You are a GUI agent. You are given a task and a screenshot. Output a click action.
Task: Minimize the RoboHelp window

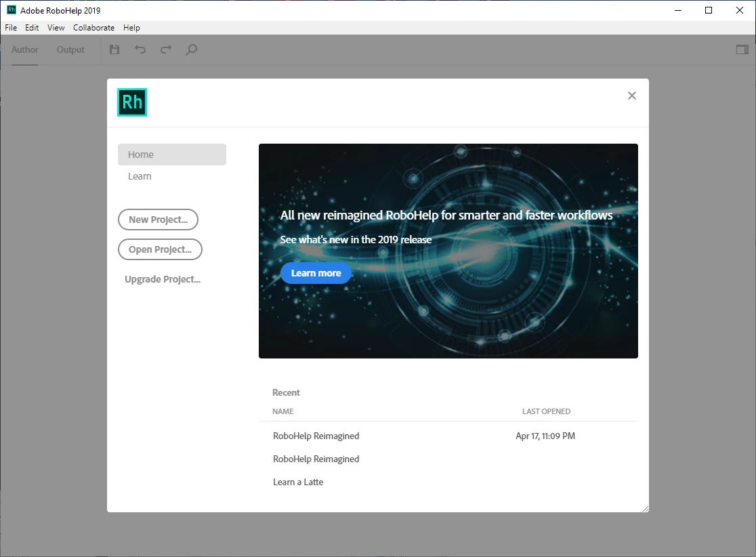point(678,10)
